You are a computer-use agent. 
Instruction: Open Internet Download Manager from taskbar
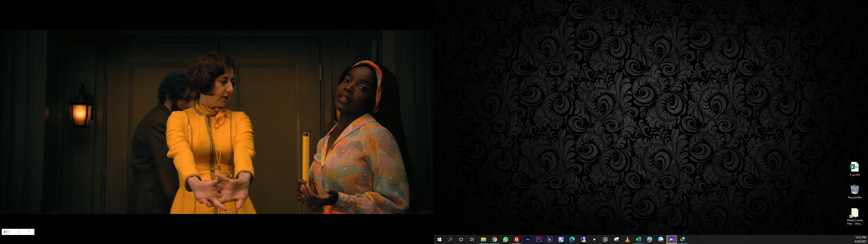tap(683, 239)
